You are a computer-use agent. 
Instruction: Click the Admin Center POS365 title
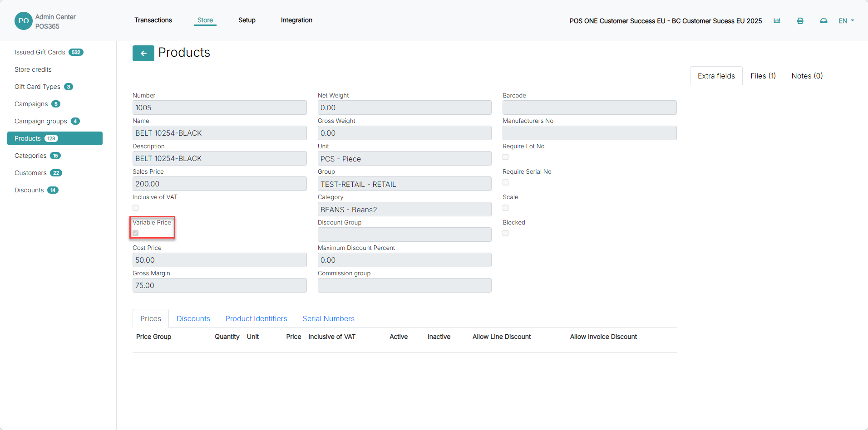coord(55,21)
